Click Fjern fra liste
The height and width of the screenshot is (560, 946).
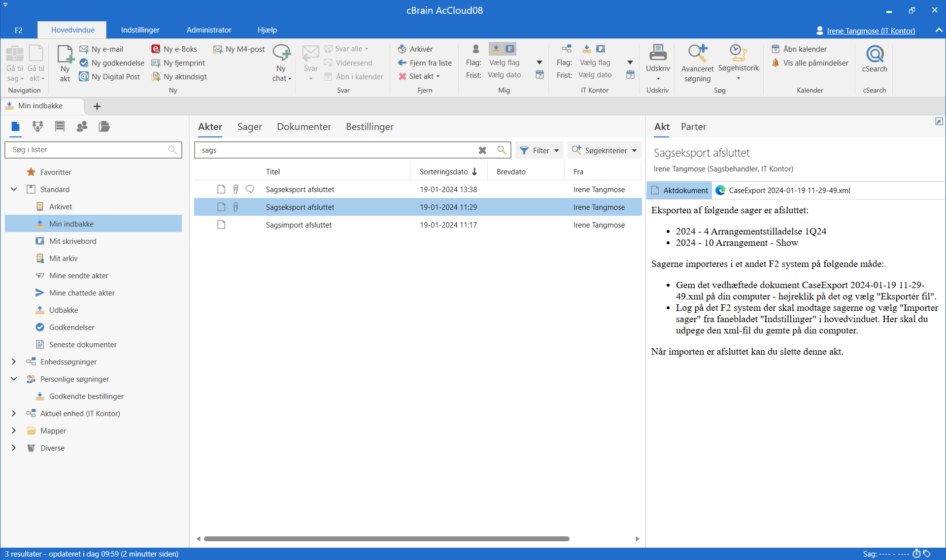point(425,63)
